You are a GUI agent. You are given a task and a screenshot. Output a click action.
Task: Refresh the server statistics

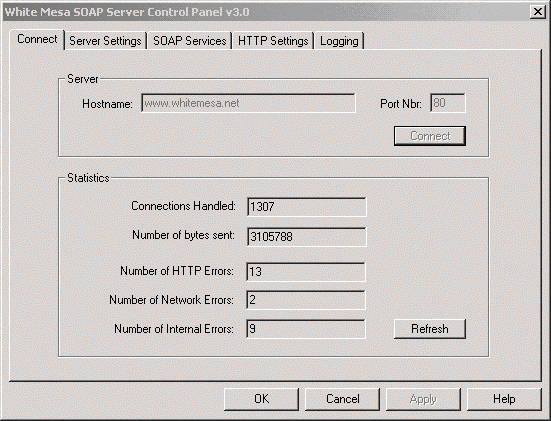click(x=430, y=329)
